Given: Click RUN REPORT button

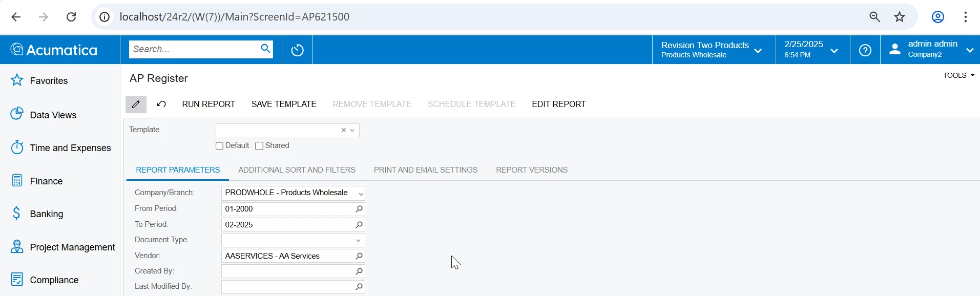Looking at the screenshot, I should point(208,104).
